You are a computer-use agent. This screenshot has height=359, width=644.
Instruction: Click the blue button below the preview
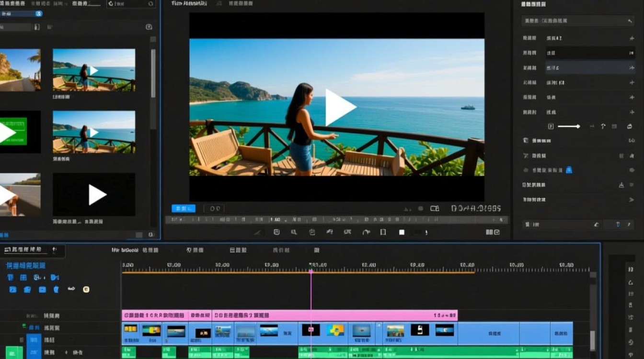click(x=184, y=208)
